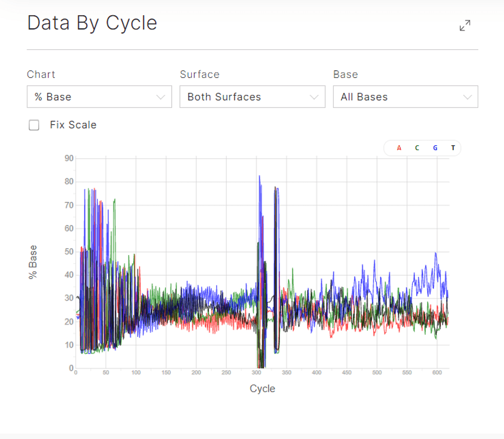Click the Data By Cycle heading
The height and width of the screenshot is (439, 504).
(92, 23)
